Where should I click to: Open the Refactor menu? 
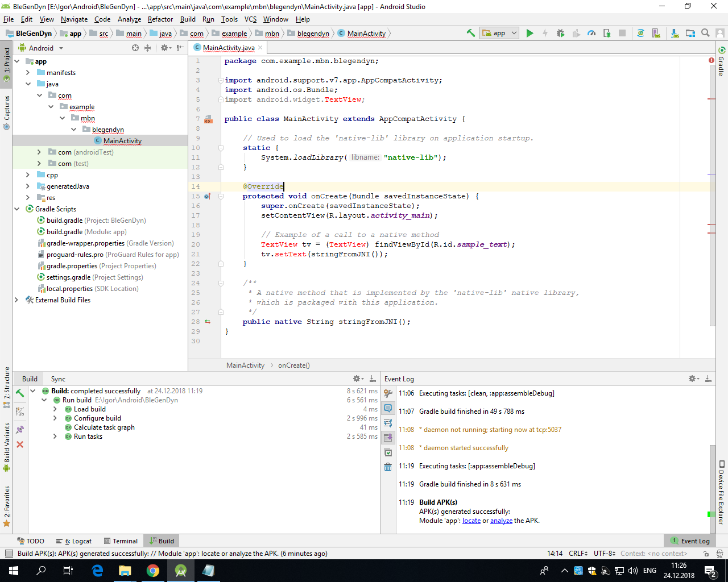coord(160,19)
